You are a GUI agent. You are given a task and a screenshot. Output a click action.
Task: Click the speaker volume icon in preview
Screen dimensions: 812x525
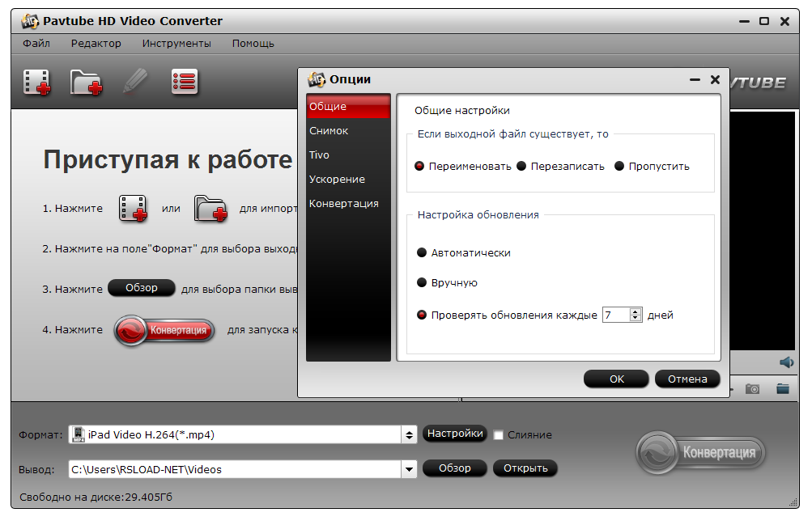click(787, 362)
